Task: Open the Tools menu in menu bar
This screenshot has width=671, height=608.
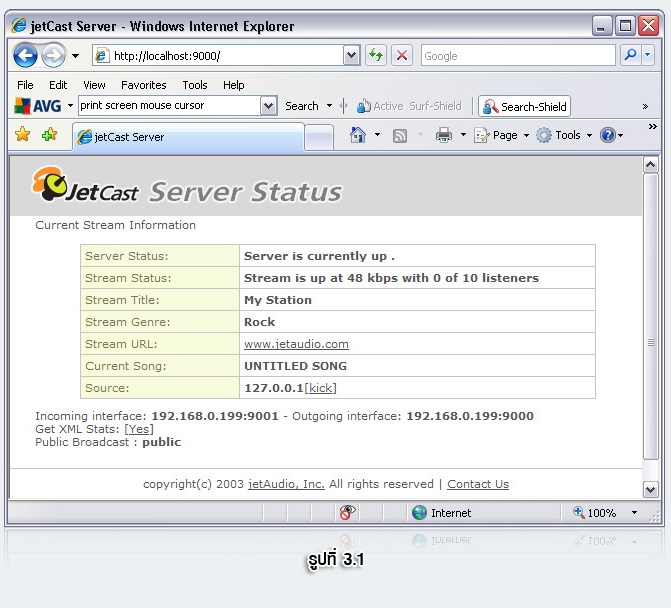Action: 195,85
